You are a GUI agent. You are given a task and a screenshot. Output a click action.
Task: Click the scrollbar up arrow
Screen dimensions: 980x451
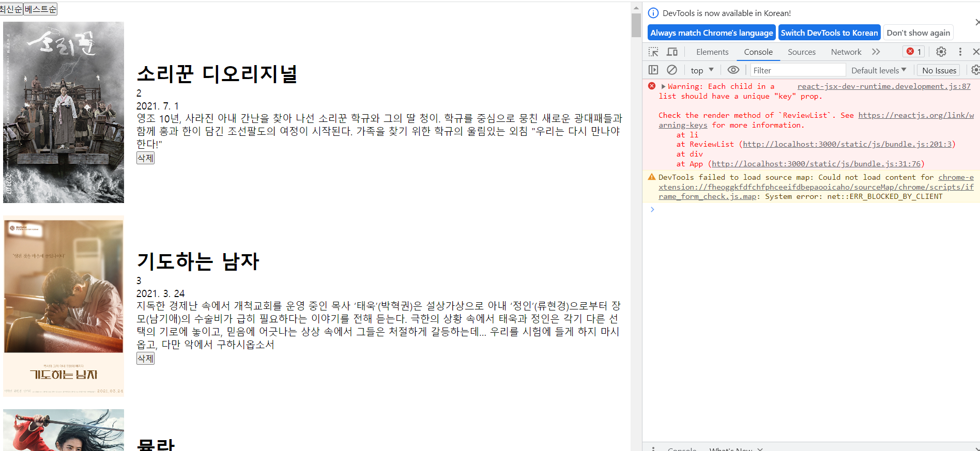coord(636,8)
